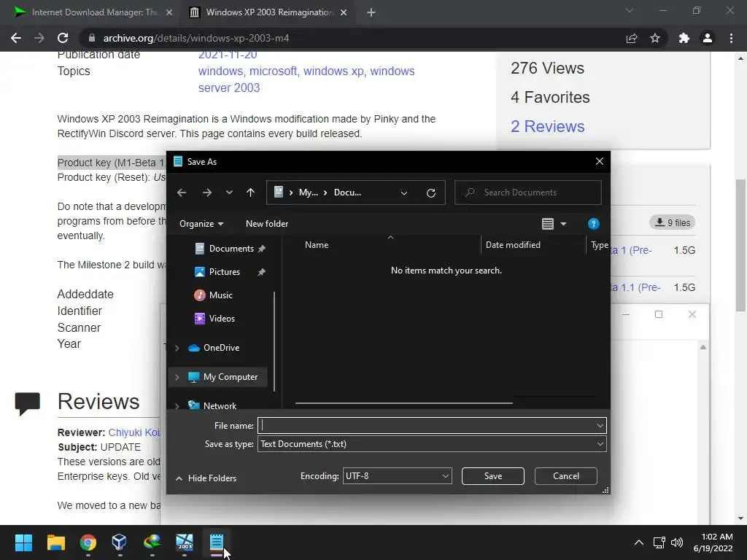The image size is (747, 560).
Task: Open the 'windows xp' topic link
Action: click(x=333, y=71)
